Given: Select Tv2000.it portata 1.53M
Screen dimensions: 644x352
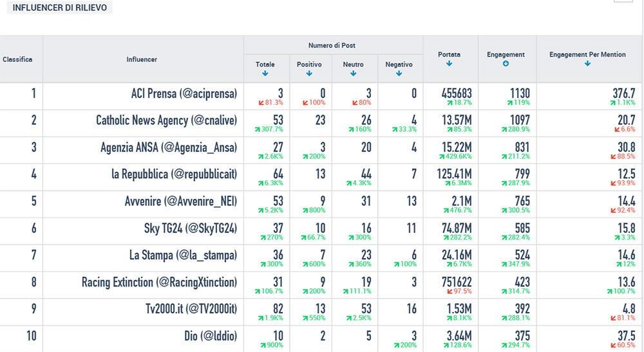Looking at the screenshot, I should coord(459,309).
